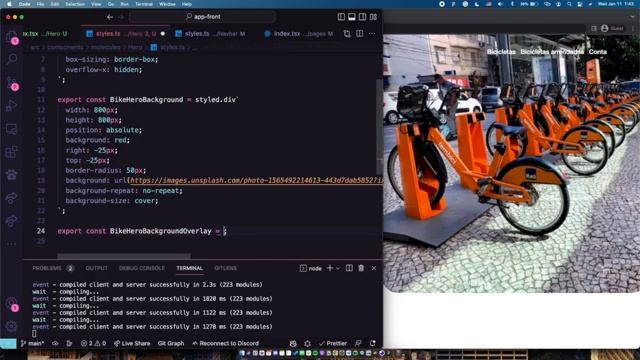Click the Spotlight search icon in menu bar
640x360 pixels.
coord(569,4)
